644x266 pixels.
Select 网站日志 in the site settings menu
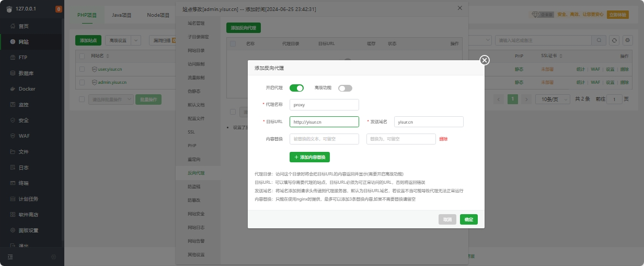pos(196,228)
